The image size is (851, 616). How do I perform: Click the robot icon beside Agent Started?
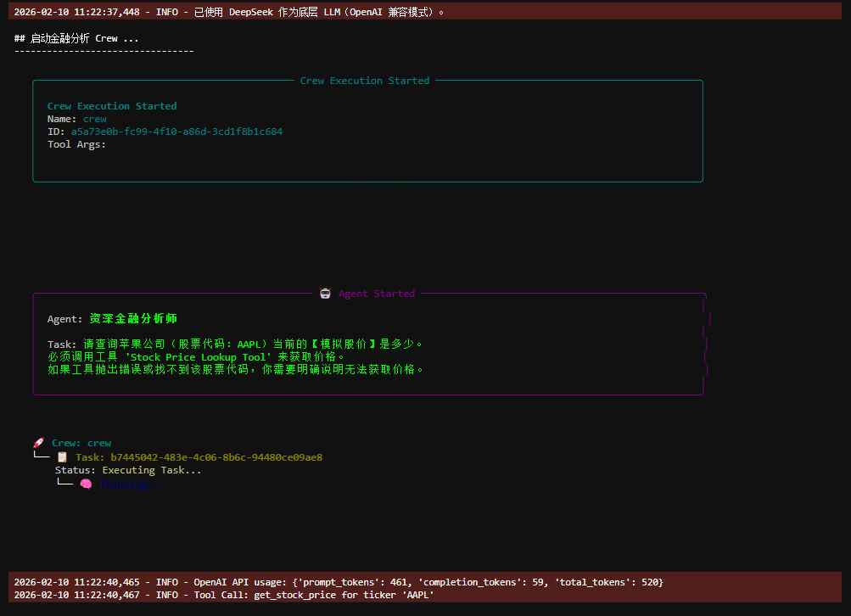[325, 294]
